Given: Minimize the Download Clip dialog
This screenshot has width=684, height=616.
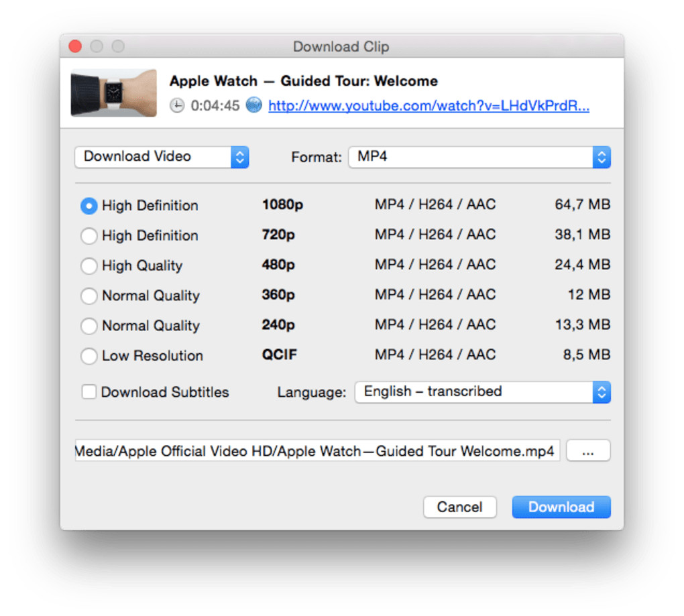Looking at the screenshot, I should [97, 46].
